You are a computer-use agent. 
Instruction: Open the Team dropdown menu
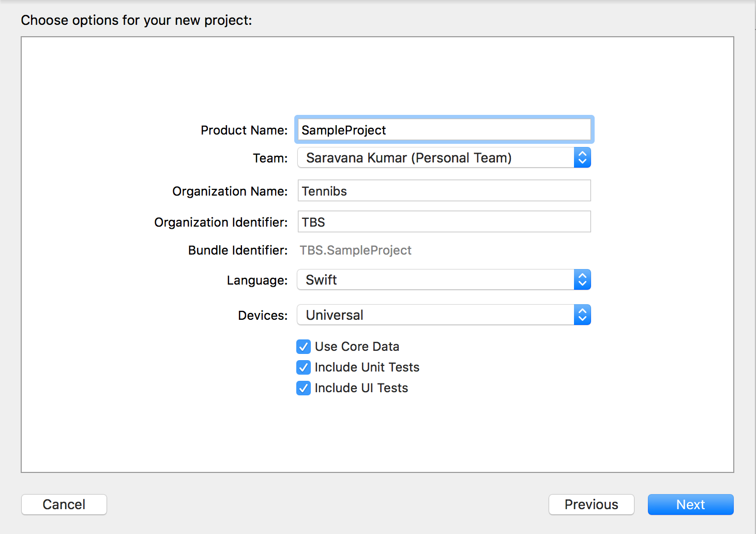(444, 158)
